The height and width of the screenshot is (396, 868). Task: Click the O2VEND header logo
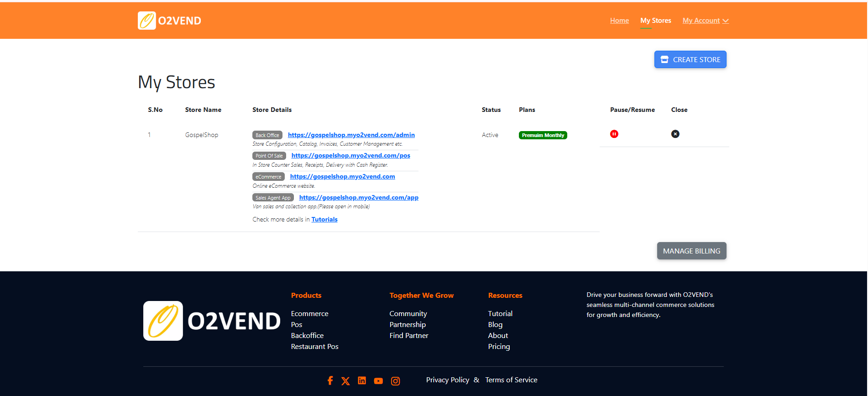[169, 21]
